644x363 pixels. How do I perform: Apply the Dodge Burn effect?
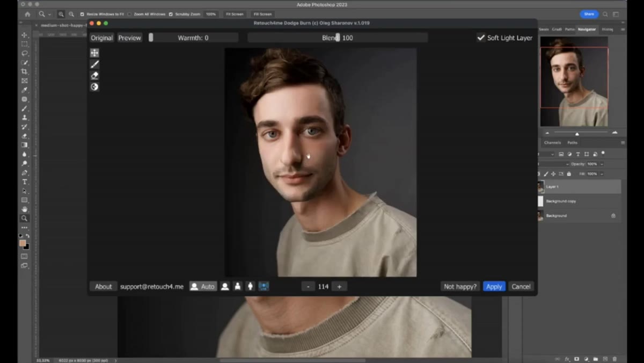[x=494, y=286]
